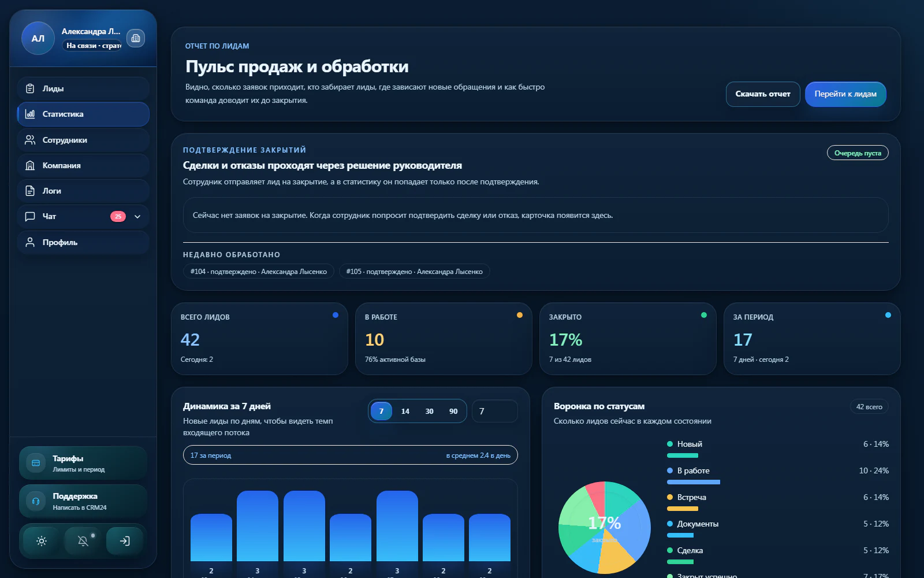Viewport: 924px width, 578px height.
Task: Open Тарифы limits and period card
Action: [83, 463]
